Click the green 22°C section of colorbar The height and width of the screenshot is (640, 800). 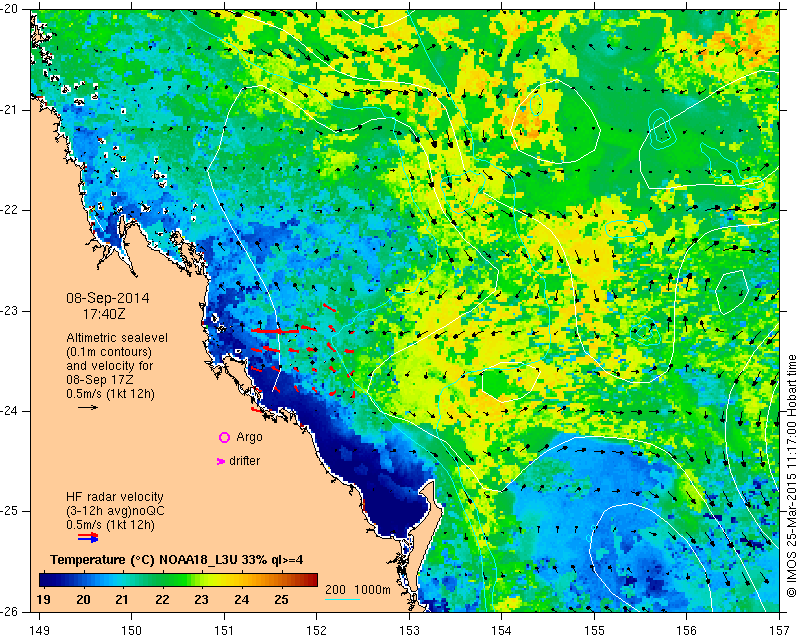[162, 580]
